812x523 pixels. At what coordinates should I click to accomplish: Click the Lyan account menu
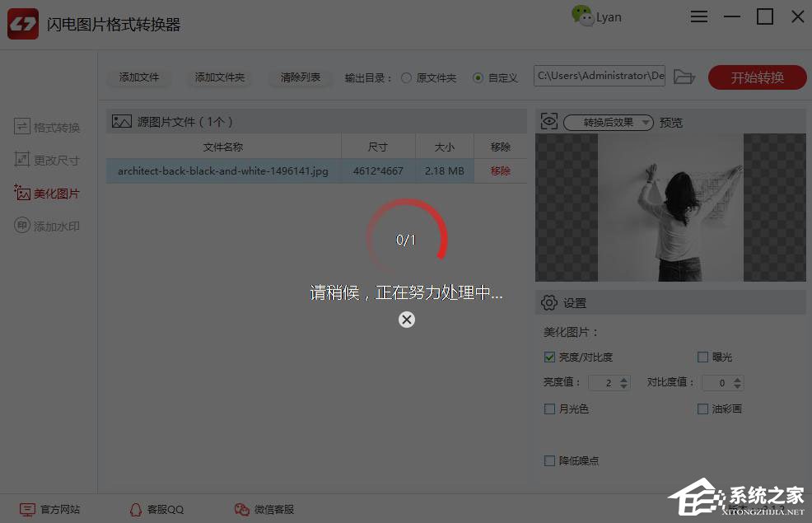(596, 16)
